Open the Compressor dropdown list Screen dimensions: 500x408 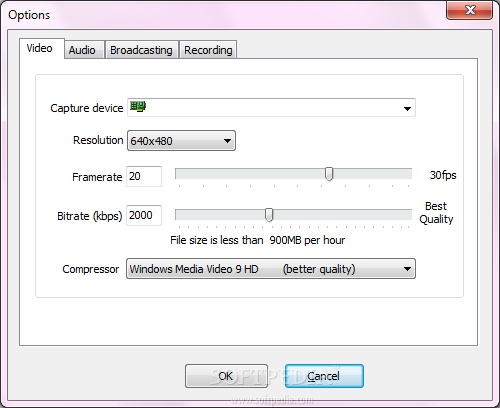point(271,268)
